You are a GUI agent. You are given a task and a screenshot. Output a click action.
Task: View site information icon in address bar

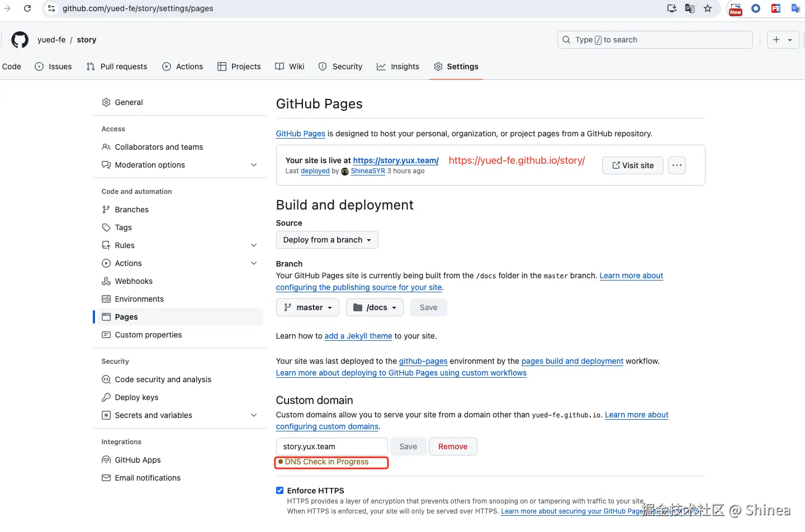51,8
